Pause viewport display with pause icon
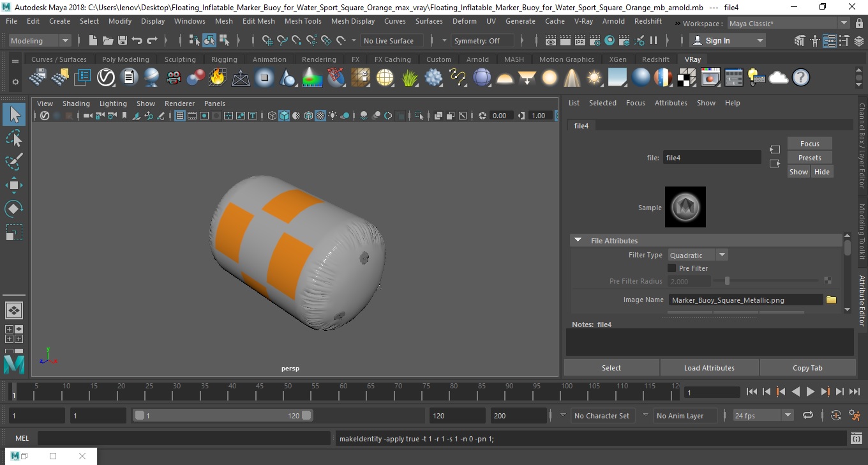This screenshot has height=465, width=868. (x=654, y=40)
